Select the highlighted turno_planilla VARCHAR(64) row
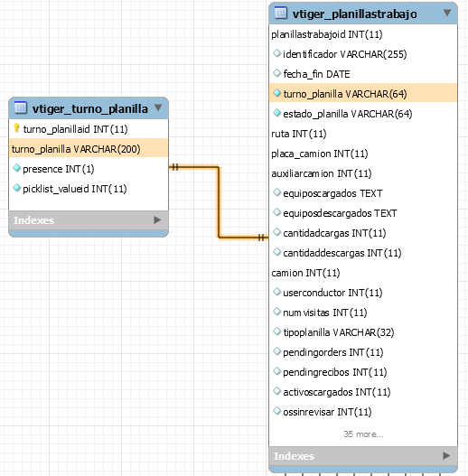Viewport: 468px width, 476px height. pyautogui.click(x=363, y=94)
